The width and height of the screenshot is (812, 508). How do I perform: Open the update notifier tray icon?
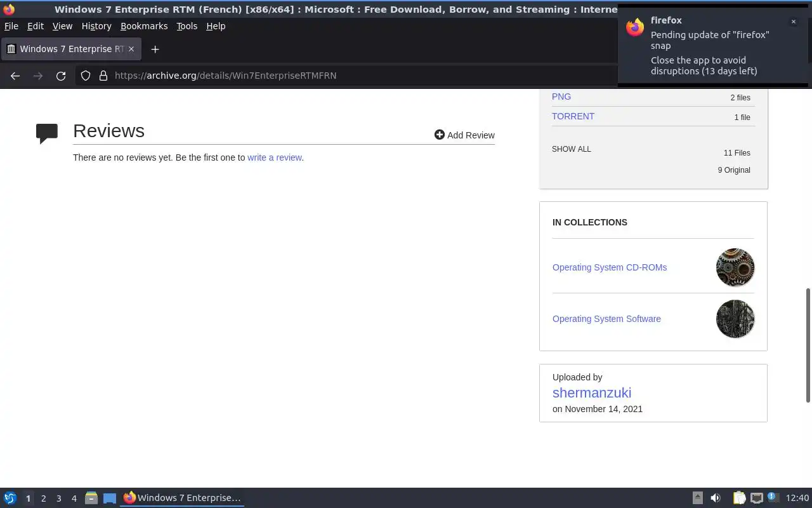click(x=772, y=497)
